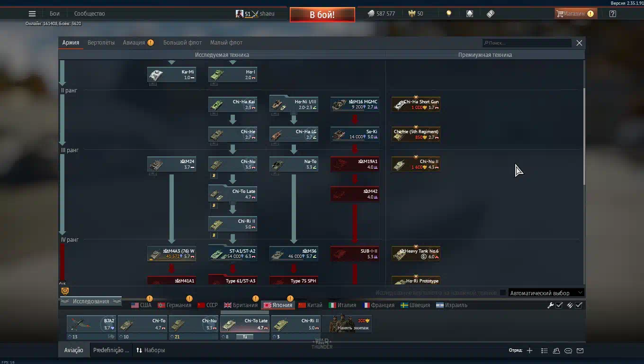Click the Silver Lions balance 587 577

[381, 14]
